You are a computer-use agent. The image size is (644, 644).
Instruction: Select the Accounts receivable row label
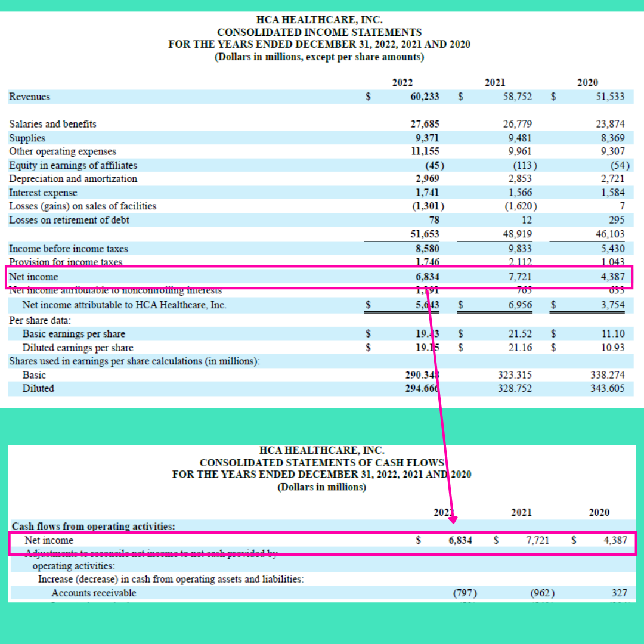(94, 593)
